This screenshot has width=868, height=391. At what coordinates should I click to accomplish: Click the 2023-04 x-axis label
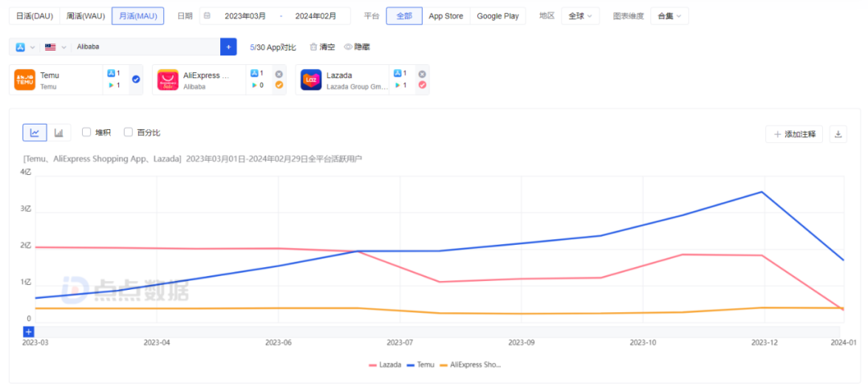coord(156,343)
